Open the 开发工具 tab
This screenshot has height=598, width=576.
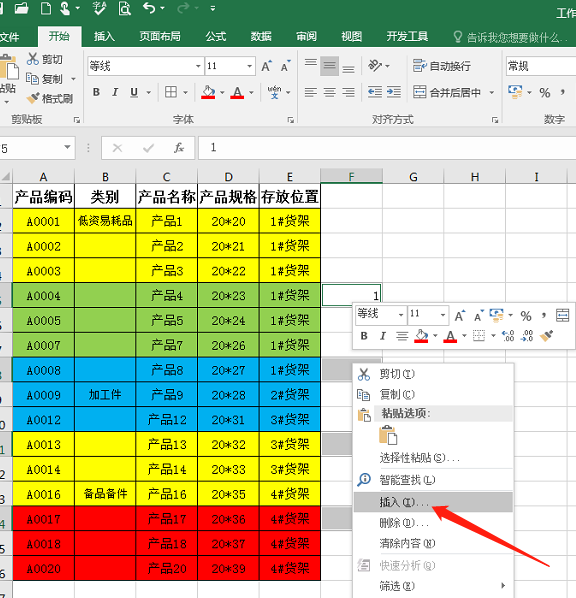tap(407, 37)
